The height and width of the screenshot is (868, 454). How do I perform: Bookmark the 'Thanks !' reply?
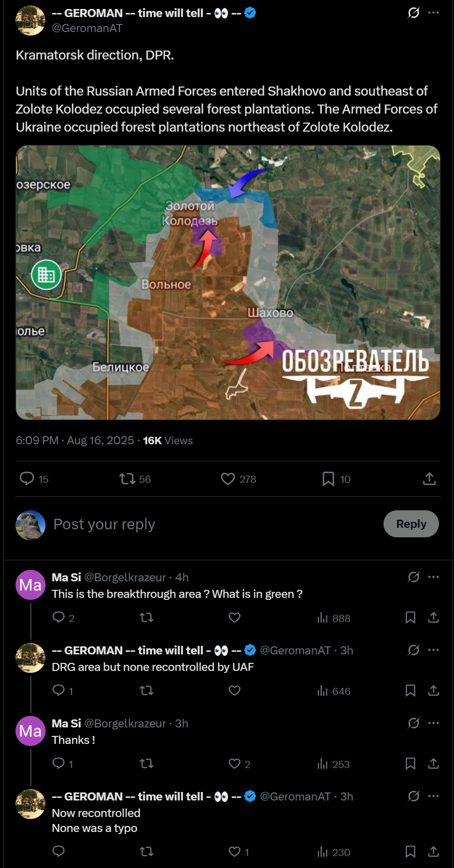[410, 764]
